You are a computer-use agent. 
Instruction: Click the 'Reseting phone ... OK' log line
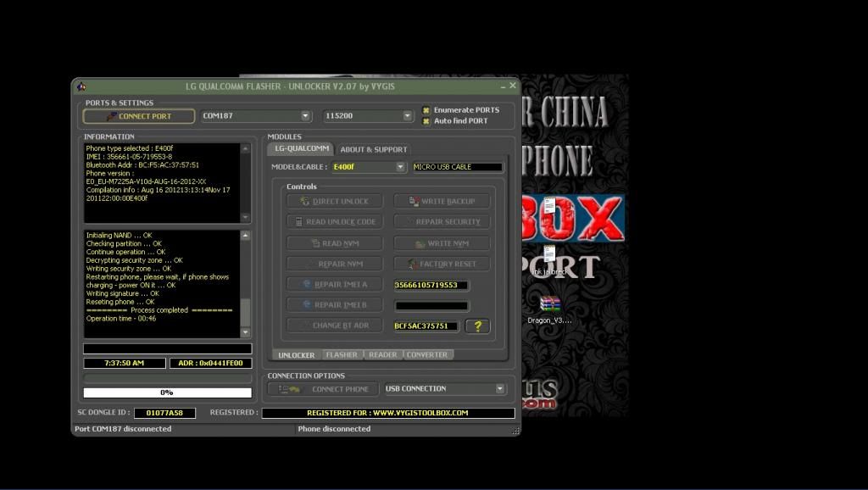click(120, 302)
